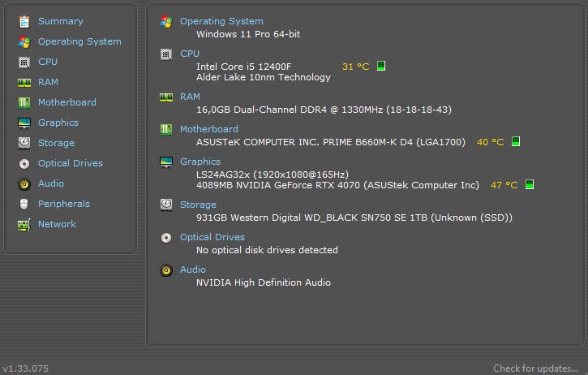Click the Summary clipboard icon in sidebar
The width and height of the screenshot is (588, 375).
(x=24, y=22)
